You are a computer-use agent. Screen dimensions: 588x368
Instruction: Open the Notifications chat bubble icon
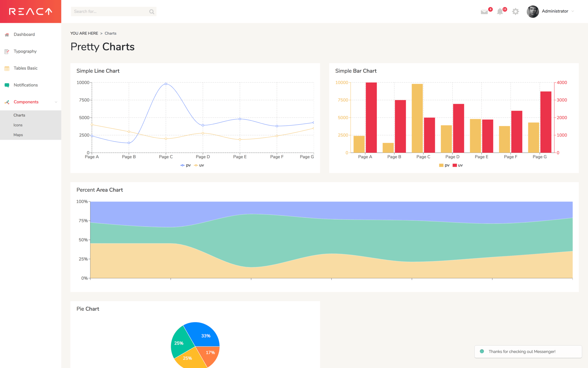[x=7, y=85]
